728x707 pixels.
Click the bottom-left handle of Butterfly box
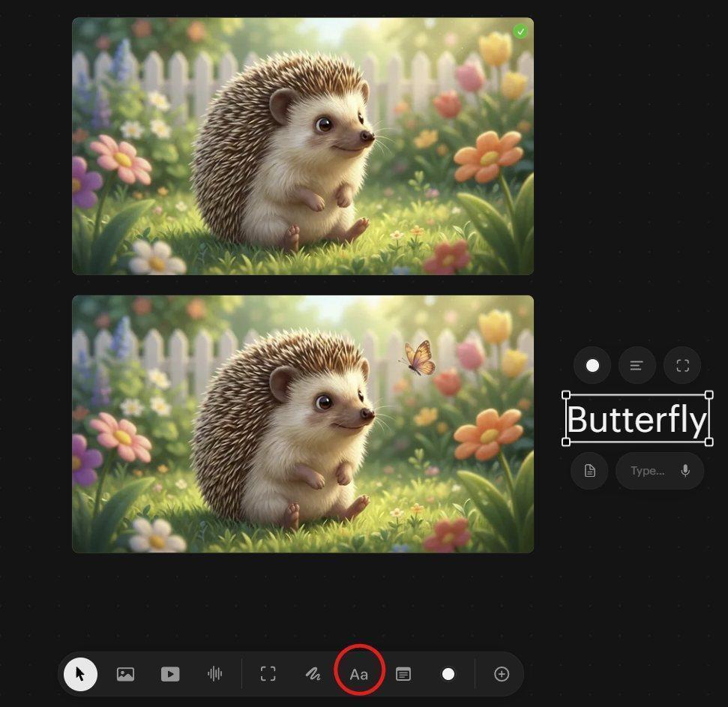tap(565, 442)
